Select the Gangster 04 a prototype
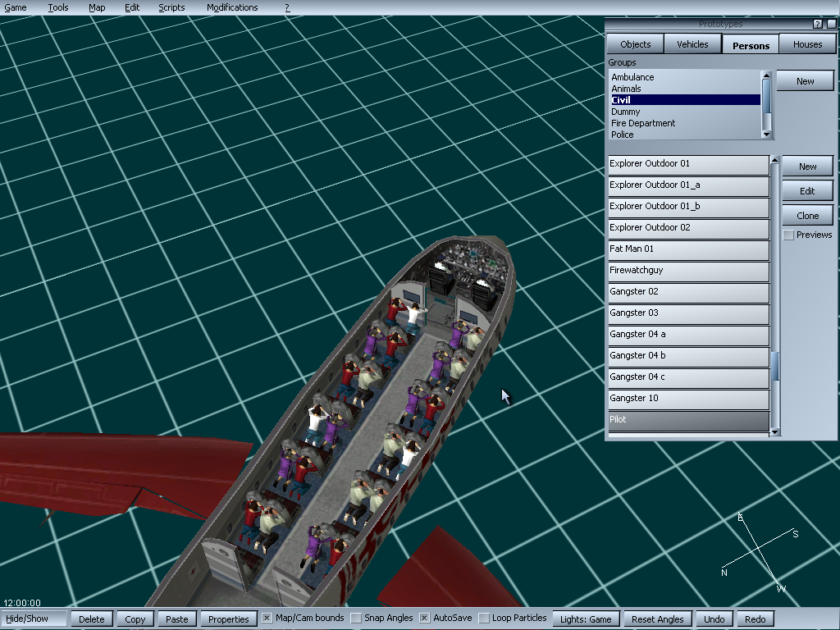This screenshot has height=630, width=840. [x=688, y=336]
